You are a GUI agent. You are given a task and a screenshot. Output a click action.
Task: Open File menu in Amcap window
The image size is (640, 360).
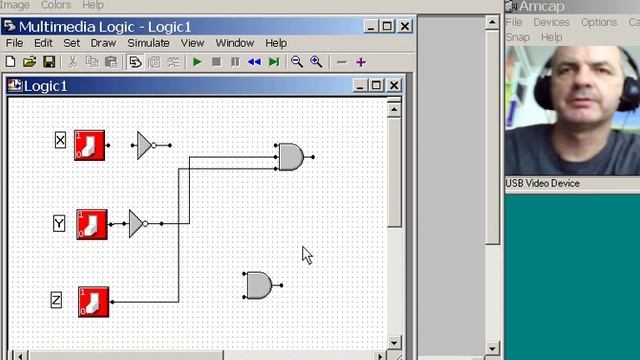point(514,22)
